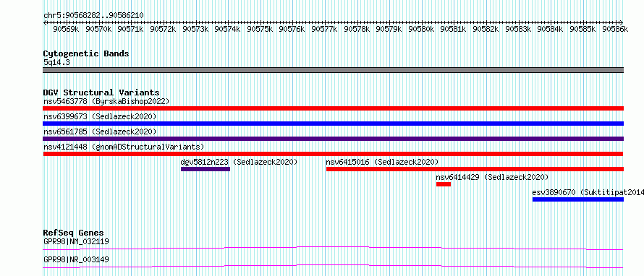Select the small red nsv6414429 bar

(x=444, y=184)
